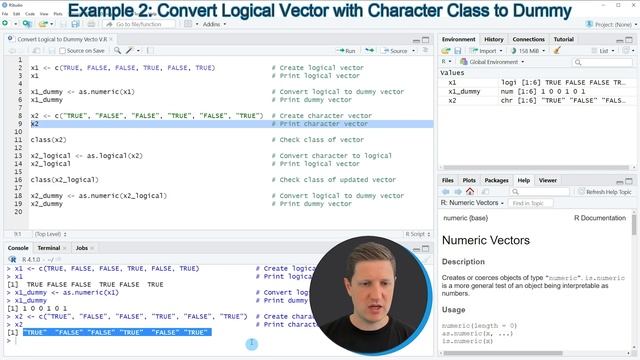
Task: Click the Refresh environment icon
Action: tap(626, 51)
